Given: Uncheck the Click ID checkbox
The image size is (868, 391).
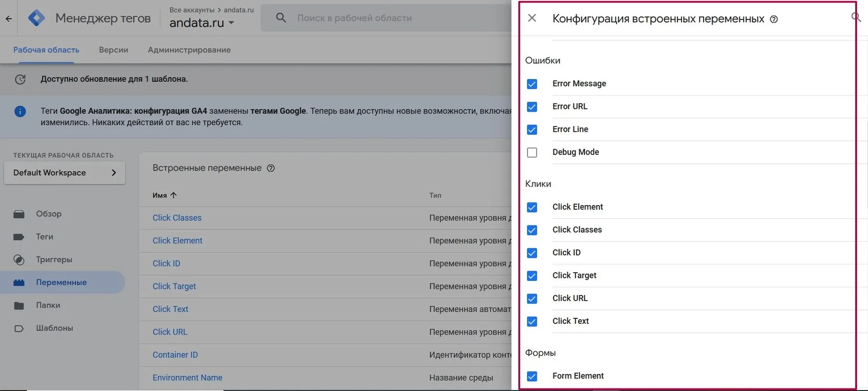Looking at the screenshot, I should [x=532, y=253].
